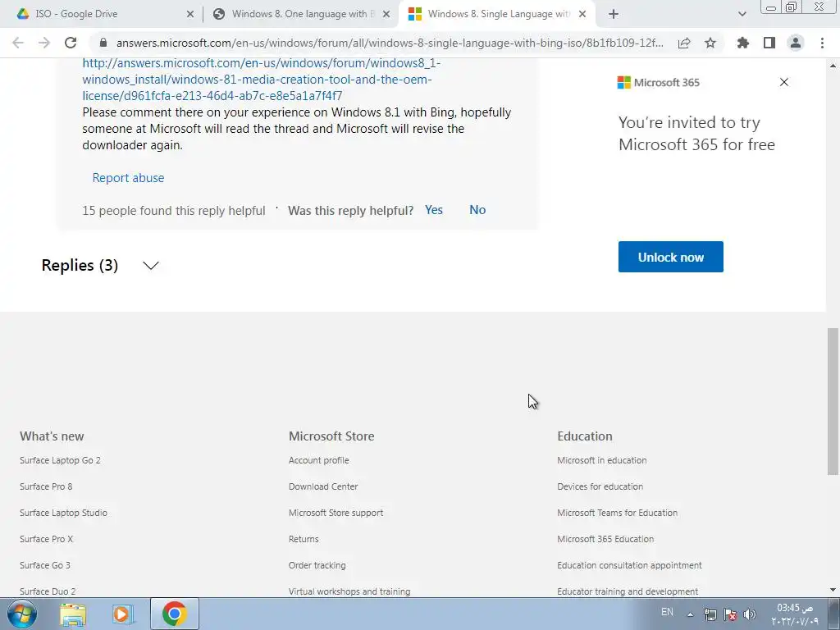Open the tab search down arrow

742,14
